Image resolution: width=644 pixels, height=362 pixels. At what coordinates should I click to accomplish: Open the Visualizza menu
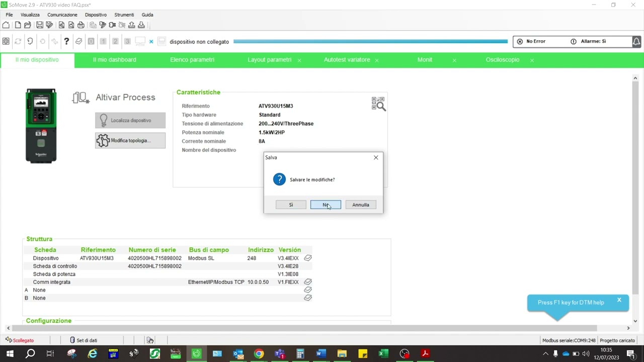coord(30,15)
